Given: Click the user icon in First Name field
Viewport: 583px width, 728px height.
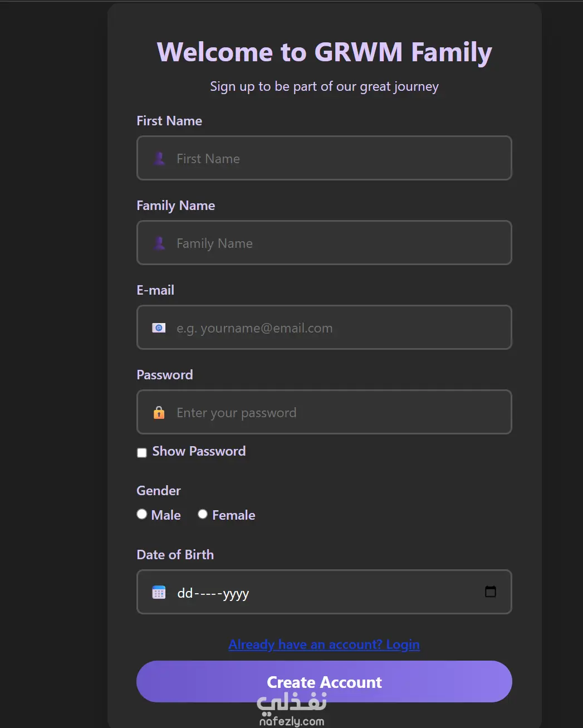Looking at the screenshot, I should [159, 159].
